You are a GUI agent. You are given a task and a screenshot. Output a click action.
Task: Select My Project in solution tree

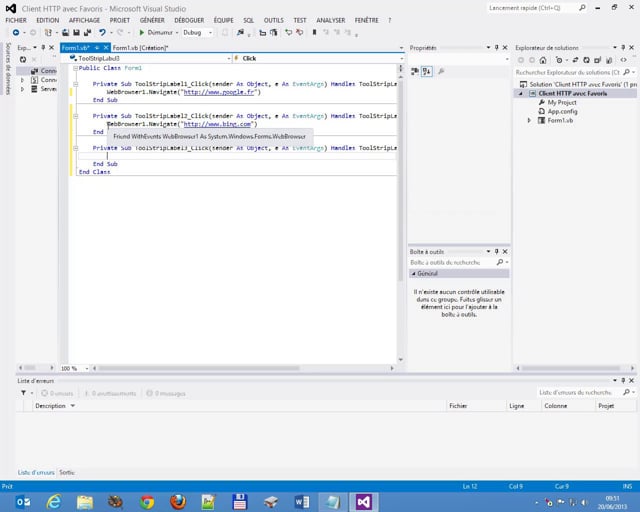click(562, 102)
